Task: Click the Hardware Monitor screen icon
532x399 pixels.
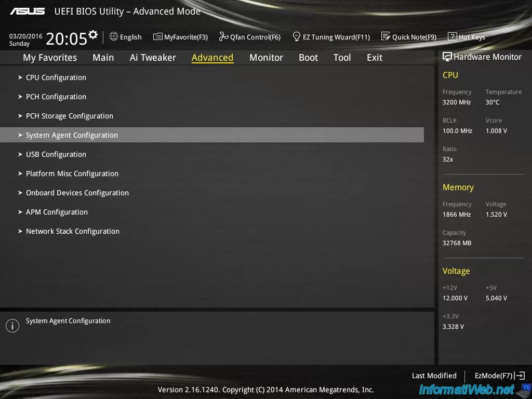Action: click(x=447, y=57)
